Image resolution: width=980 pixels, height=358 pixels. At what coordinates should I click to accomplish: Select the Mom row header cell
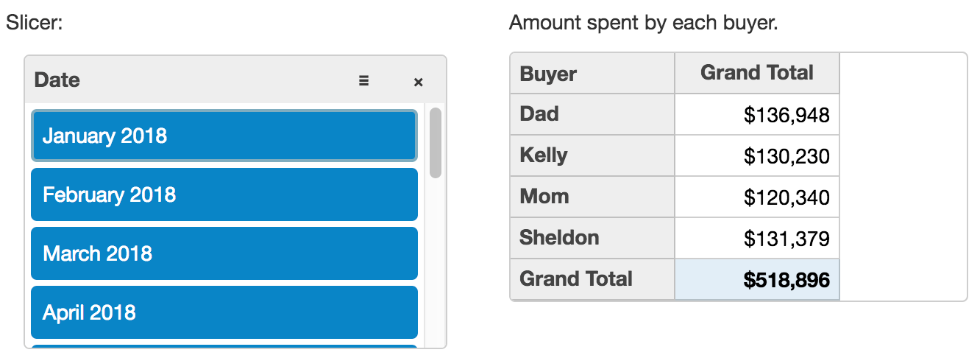coord(592,197)
